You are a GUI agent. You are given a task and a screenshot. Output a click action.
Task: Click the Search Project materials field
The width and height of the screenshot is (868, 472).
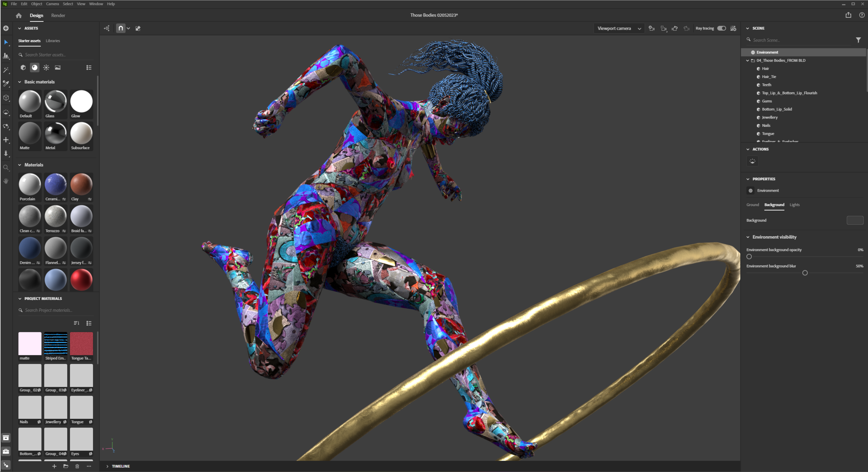56,310
